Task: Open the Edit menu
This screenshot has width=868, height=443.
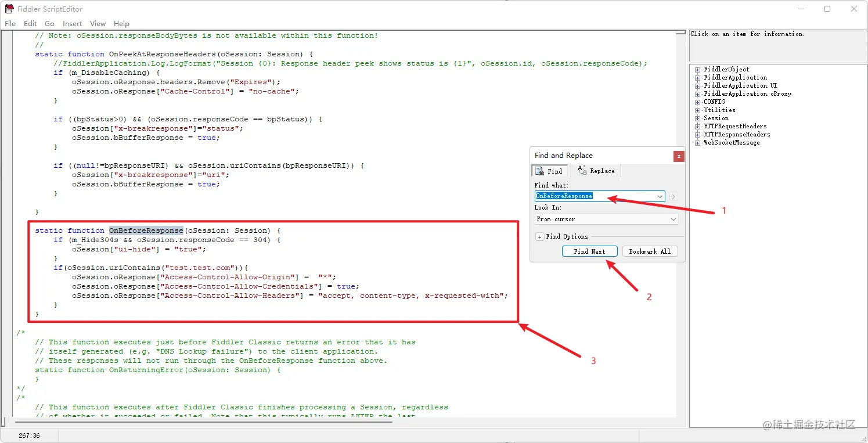Action: coord(30,24)
